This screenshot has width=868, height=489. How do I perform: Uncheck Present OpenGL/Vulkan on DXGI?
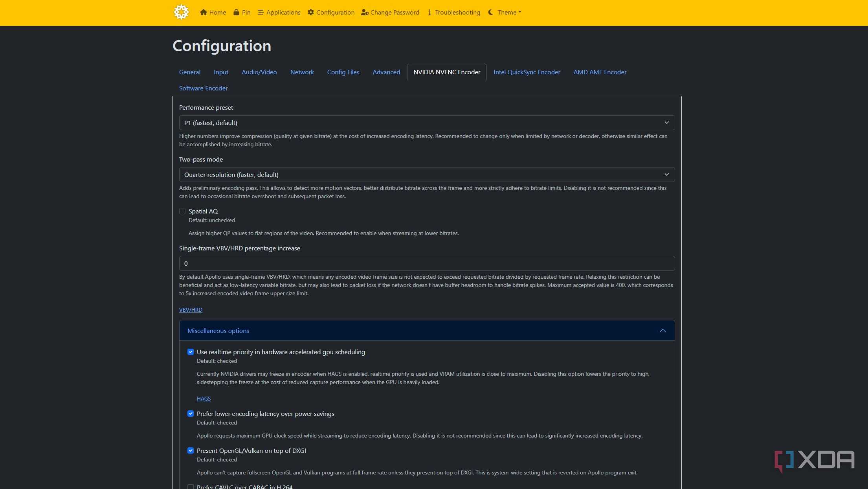point(191,450)
